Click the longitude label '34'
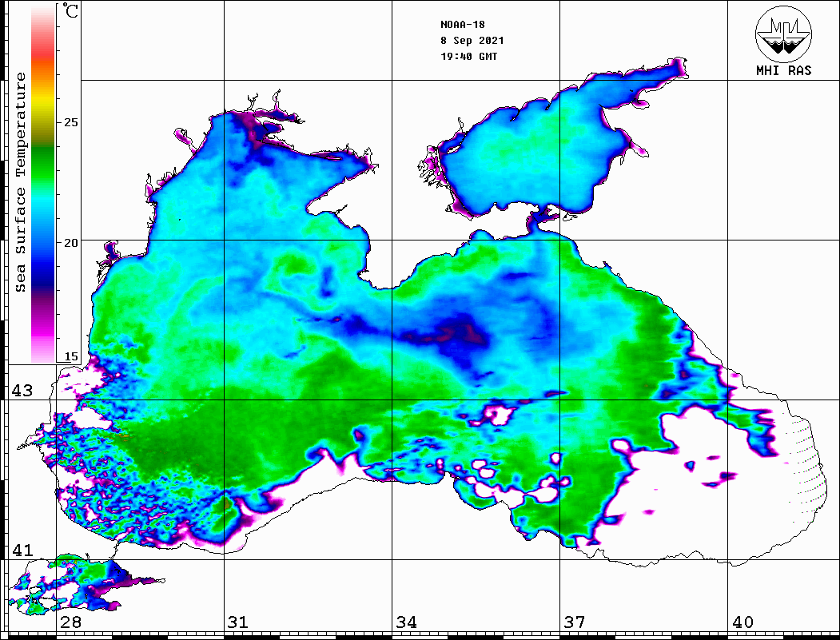The width and height of the screenshot is (840, 640). click(x=407, y=622)
